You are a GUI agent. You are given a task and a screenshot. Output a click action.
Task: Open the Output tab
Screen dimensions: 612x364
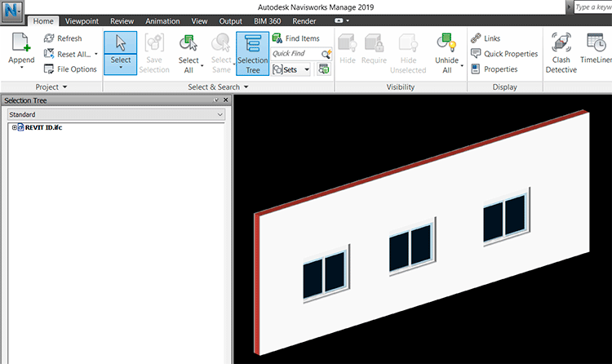(230, 21)
